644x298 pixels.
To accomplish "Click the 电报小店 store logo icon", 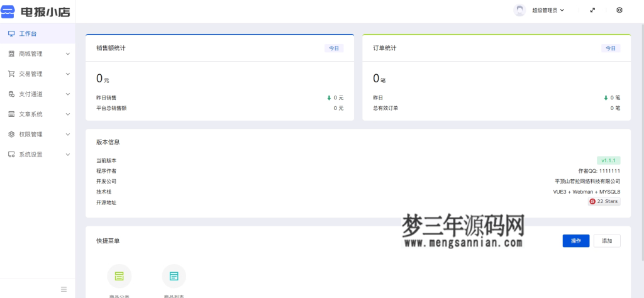I will coord(8,11).
